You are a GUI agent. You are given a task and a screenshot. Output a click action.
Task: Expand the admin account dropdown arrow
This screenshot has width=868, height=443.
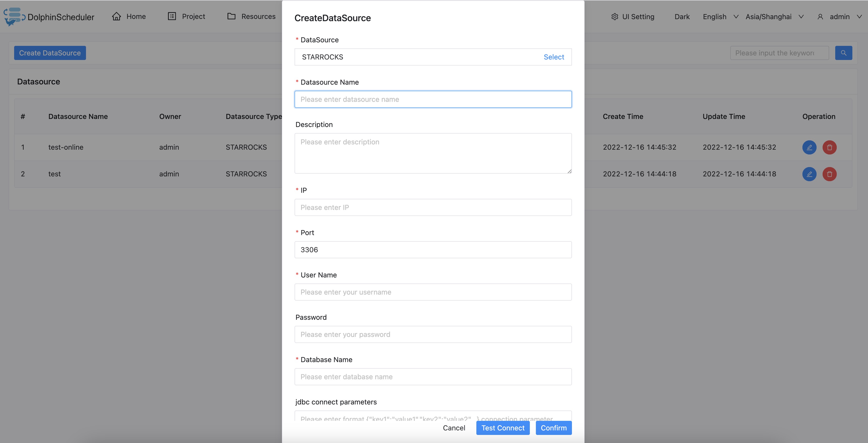(x=859, y=17)
